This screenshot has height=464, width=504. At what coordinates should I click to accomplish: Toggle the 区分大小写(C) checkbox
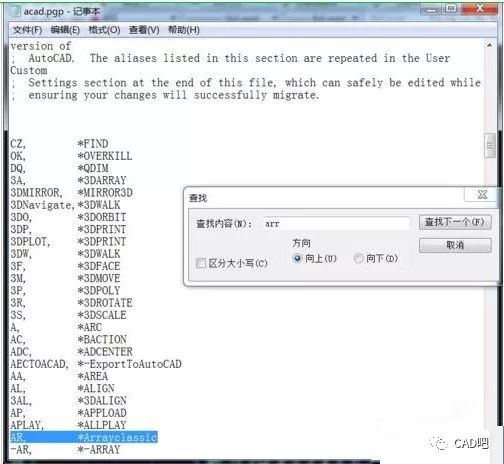[x=201, y=263]
